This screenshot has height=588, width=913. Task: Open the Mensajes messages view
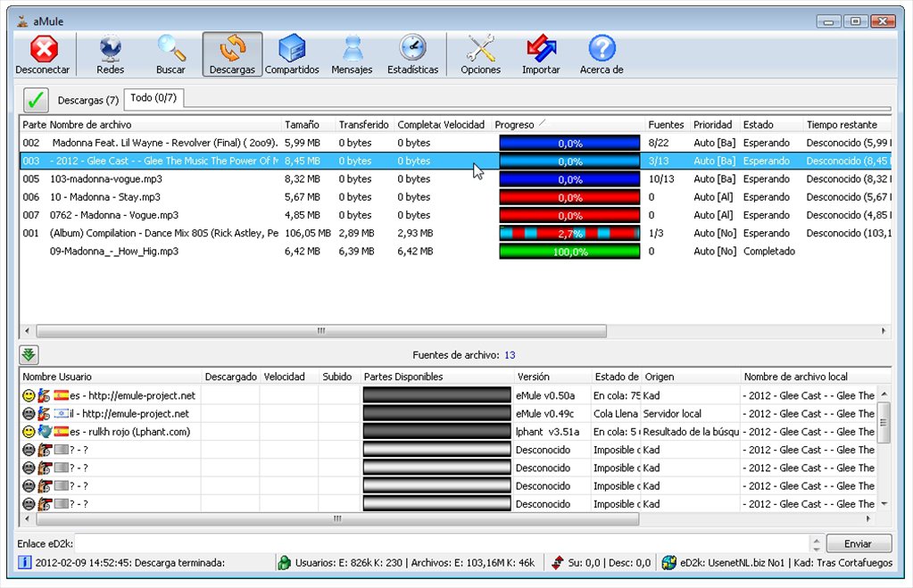point(352,54)
